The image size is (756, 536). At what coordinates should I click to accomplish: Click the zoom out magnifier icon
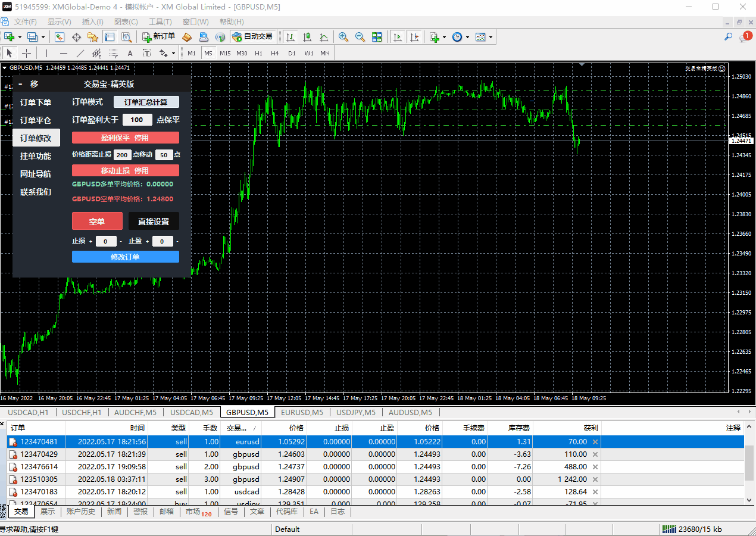360,37
